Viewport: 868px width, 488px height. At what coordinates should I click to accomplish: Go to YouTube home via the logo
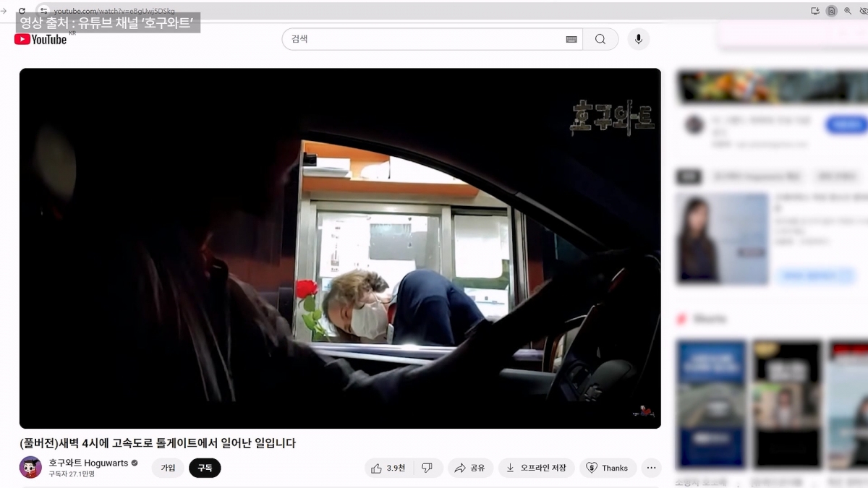[41, 39]
